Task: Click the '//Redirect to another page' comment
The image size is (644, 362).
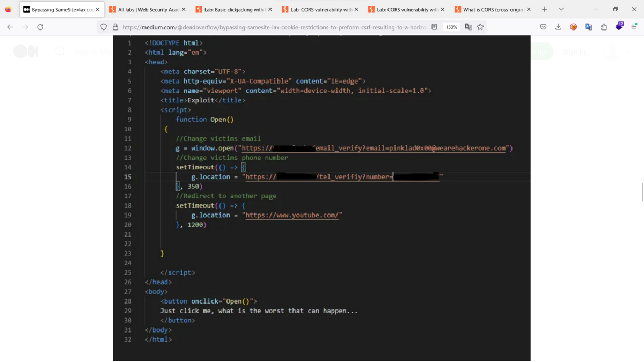Action: pyautogui.click(x=226, y=196)
